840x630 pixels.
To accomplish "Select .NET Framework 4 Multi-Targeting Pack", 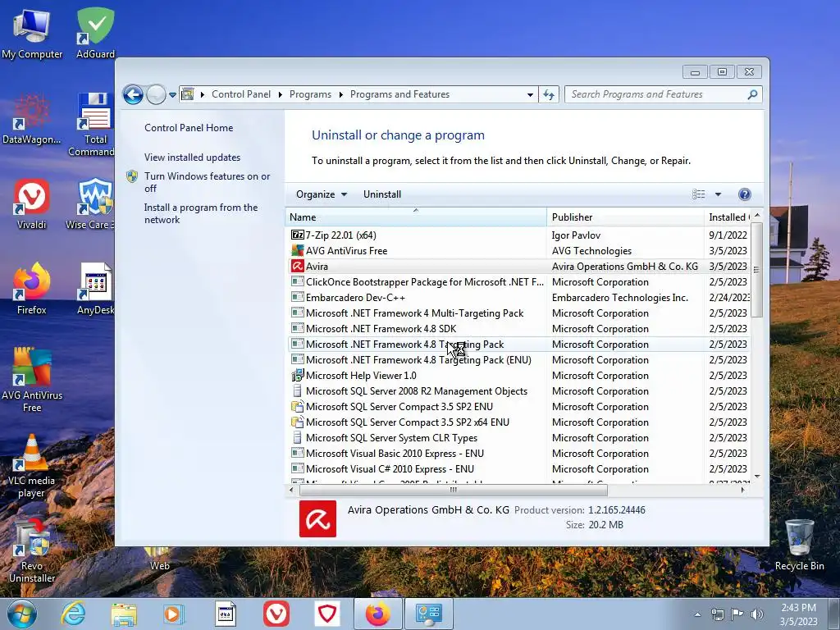I will click(x=518, y=313).
